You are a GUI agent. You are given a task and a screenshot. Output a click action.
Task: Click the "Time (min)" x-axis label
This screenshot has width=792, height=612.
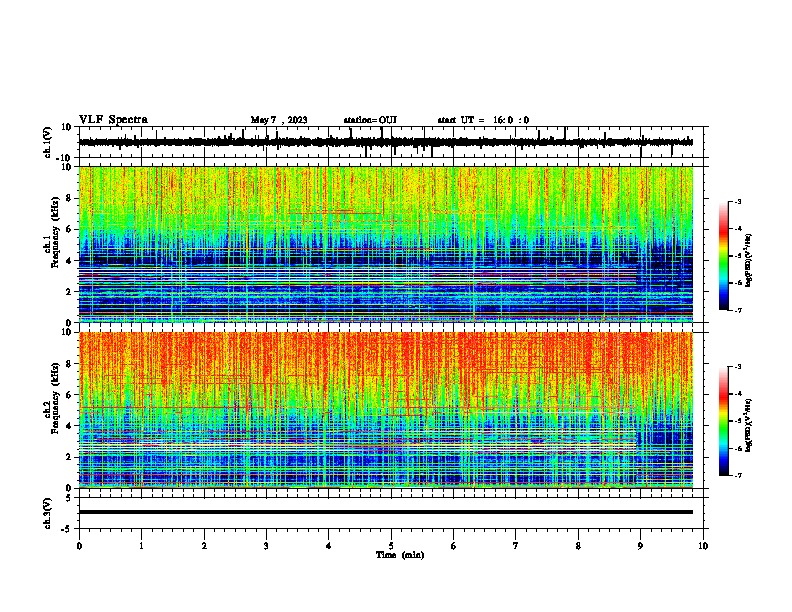(x=400, y=555)
